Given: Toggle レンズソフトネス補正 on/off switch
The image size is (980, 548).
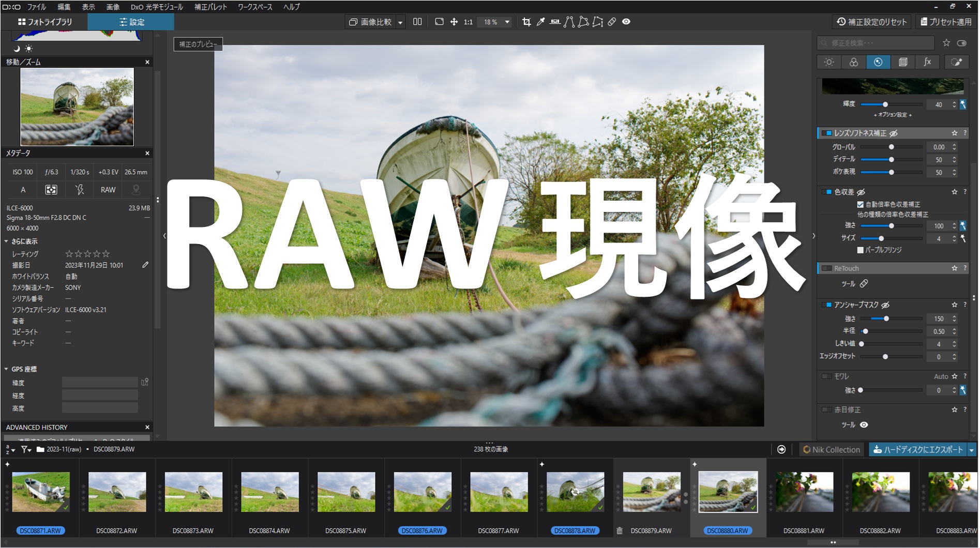Looking at the screenshot, I should (x=826, y=133).
